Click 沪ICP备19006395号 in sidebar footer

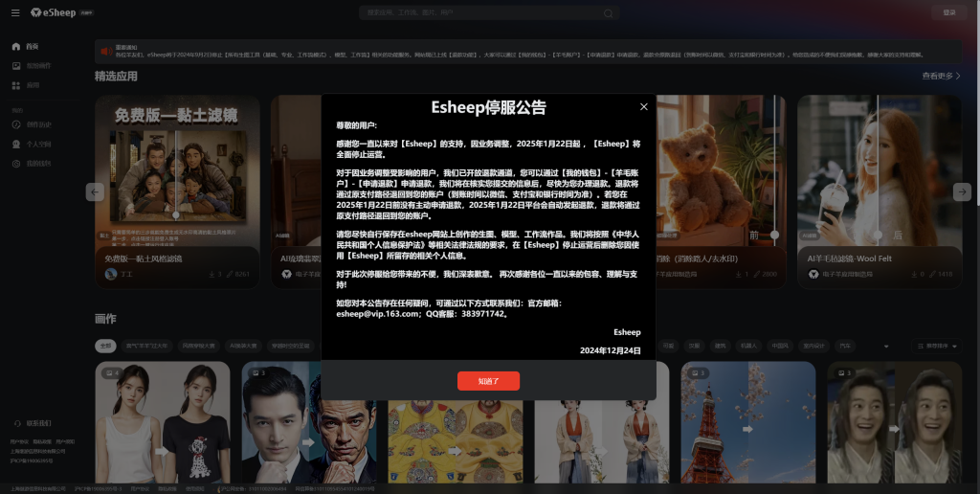click(x=32, y=460)
